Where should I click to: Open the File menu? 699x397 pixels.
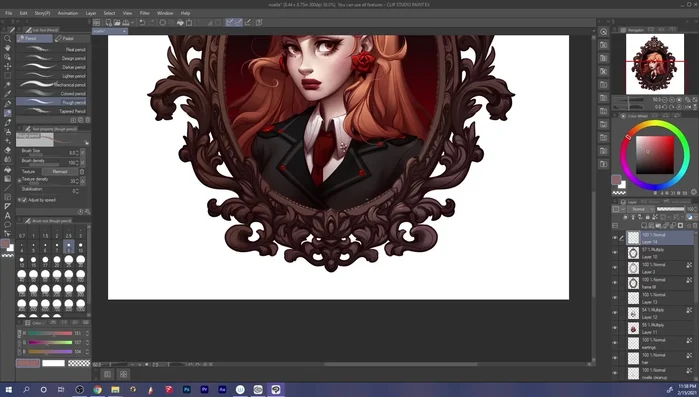point(8,13)
